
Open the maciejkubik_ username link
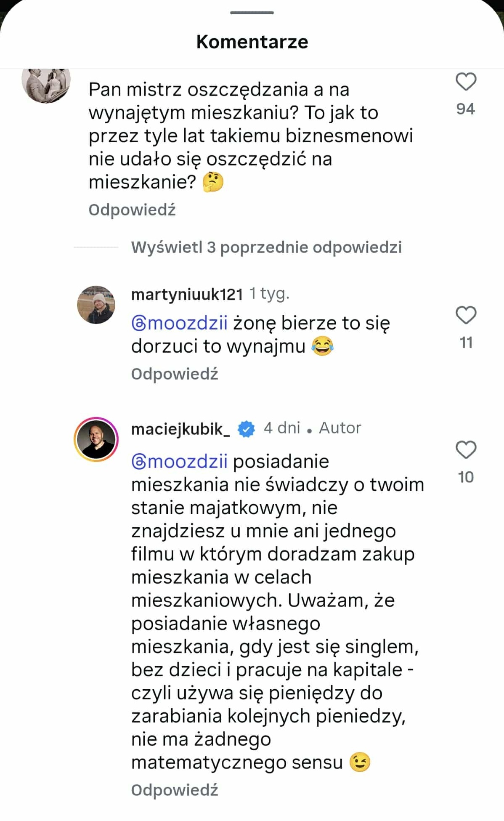pyautogui.click(x=180, y=429)
